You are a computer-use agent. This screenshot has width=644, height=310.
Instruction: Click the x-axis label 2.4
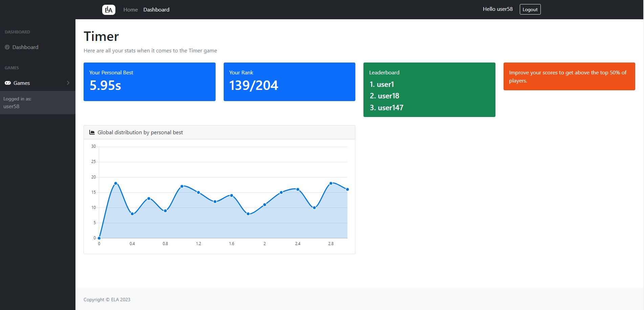[x=298, y=243]
